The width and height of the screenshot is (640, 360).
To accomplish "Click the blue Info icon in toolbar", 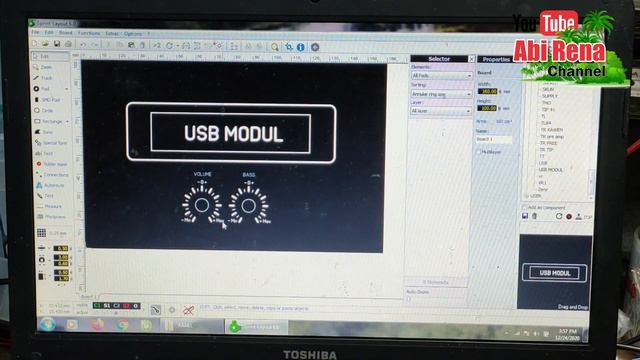I will [x=301, y=47].
